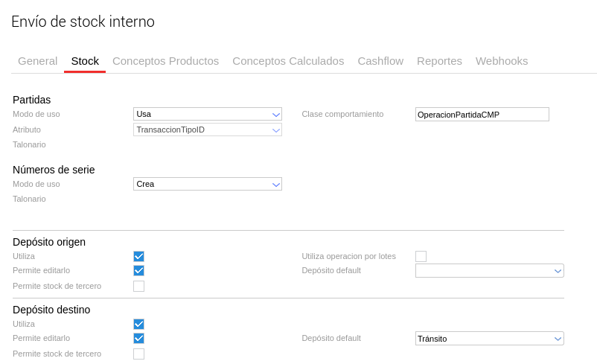This screenshot has height=364, width=597.
Task: Click the Clase comportamiento text field
Action: (x=482, y=115)
